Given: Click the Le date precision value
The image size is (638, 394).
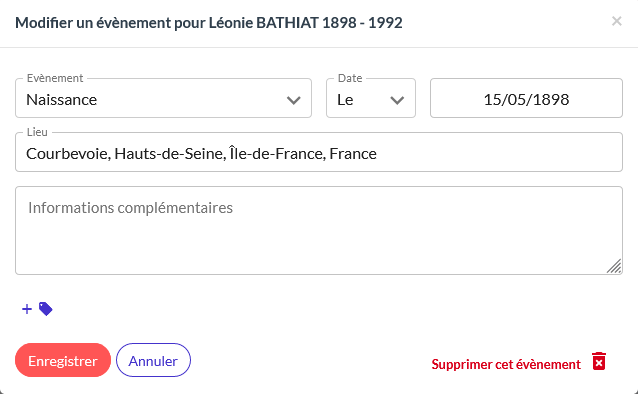Looking at the screenshot, I should pos(345,100).
